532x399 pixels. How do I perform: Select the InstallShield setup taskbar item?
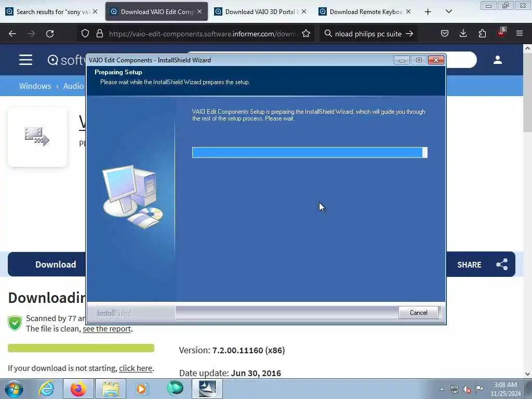[207, 389]
